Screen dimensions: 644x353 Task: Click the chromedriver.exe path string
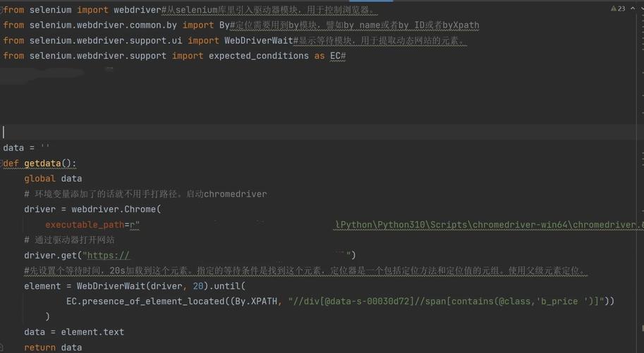tap(488, 225)
